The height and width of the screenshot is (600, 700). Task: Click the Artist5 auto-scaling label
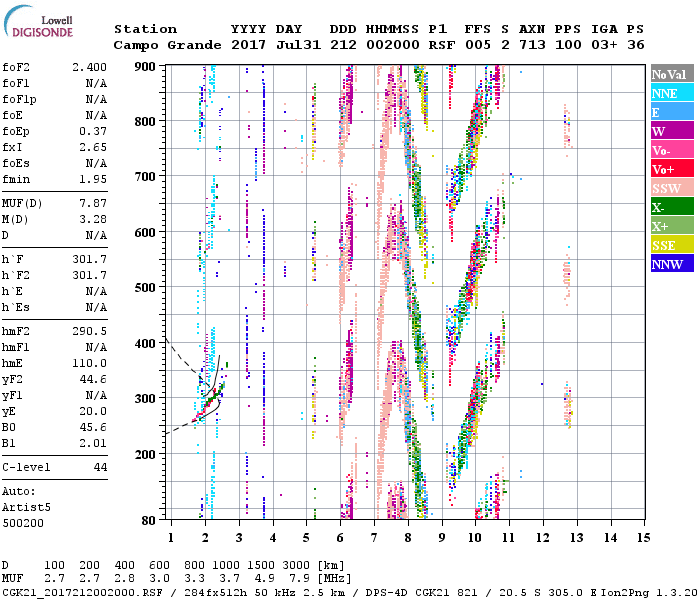click(x=26, y=508)
